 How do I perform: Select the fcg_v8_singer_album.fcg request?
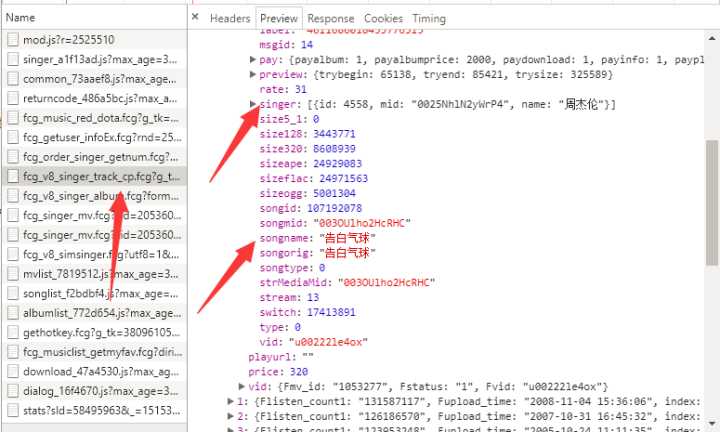click(x=94, y=196)
